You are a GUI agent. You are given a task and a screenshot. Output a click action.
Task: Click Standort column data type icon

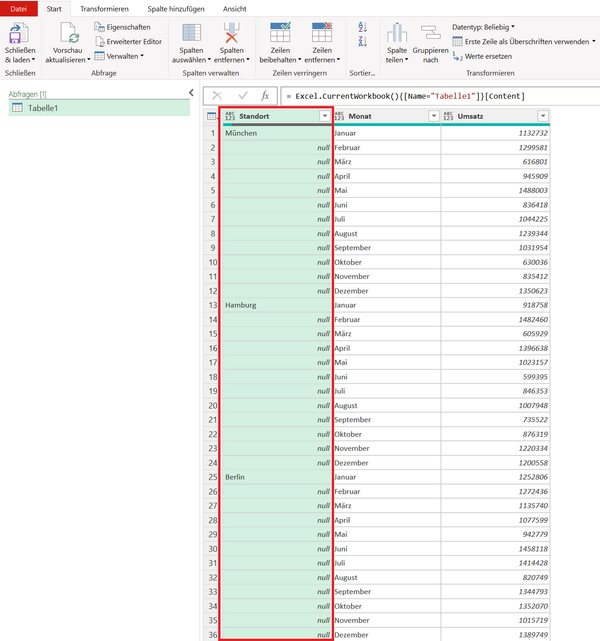(230, 116)
